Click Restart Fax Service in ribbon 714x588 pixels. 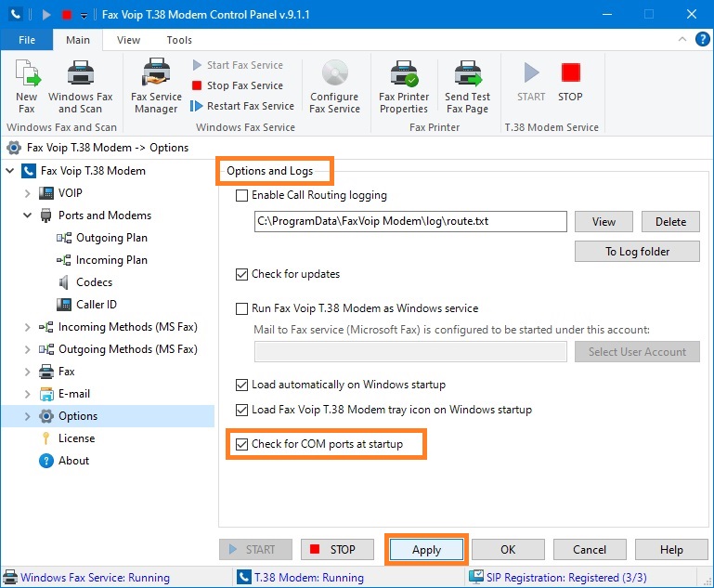point(242,106)
